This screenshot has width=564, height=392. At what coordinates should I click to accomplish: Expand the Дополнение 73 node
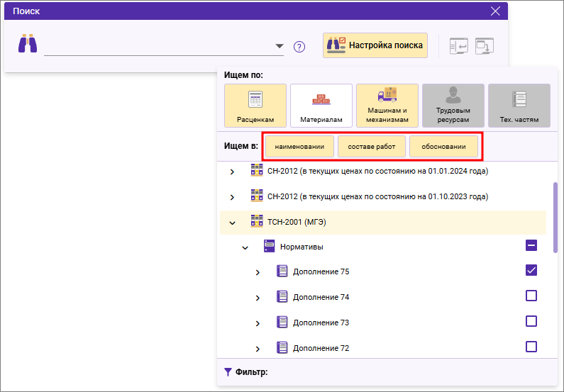coord(258,323)
